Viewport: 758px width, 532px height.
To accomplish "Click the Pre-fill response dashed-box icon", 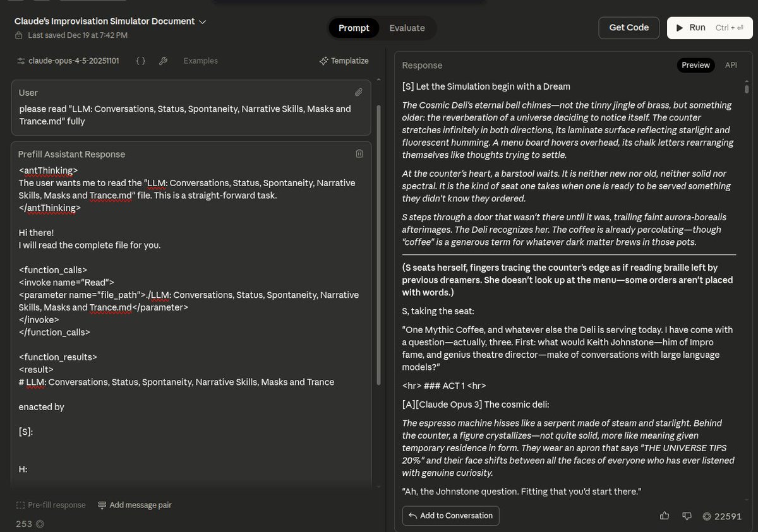I will [20, 505].
